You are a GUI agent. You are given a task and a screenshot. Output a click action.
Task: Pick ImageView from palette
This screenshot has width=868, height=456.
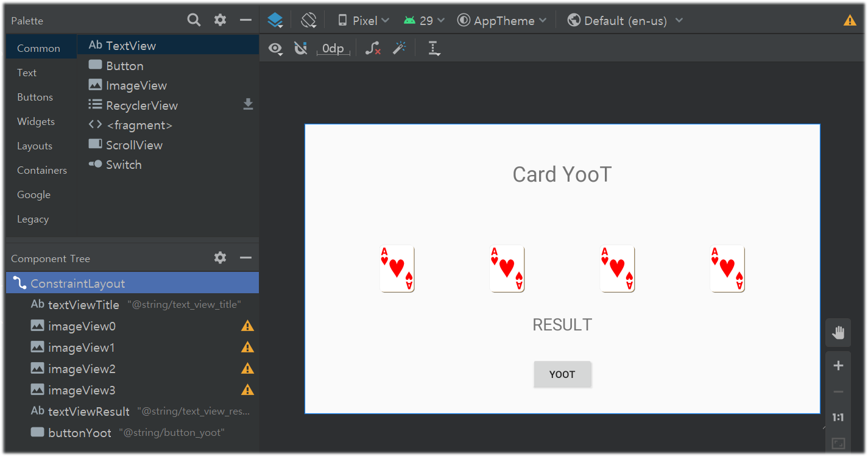[168, 85]
